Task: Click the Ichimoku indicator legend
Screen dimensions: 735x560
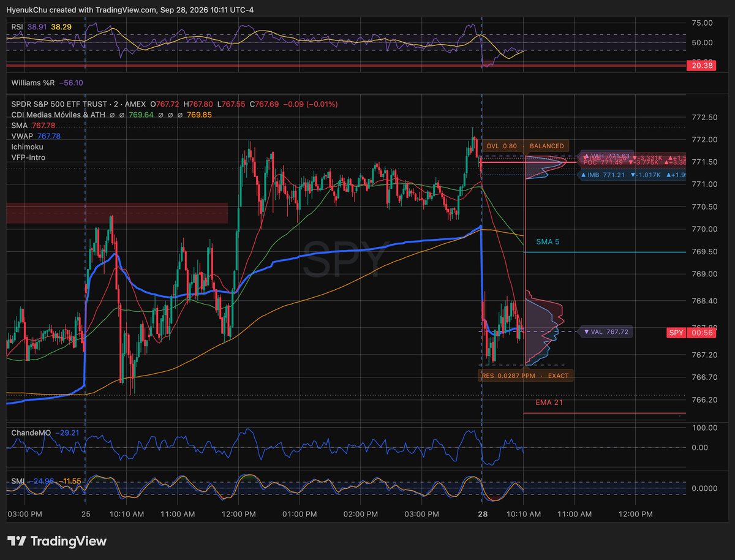Action: [x=28, y=146]
